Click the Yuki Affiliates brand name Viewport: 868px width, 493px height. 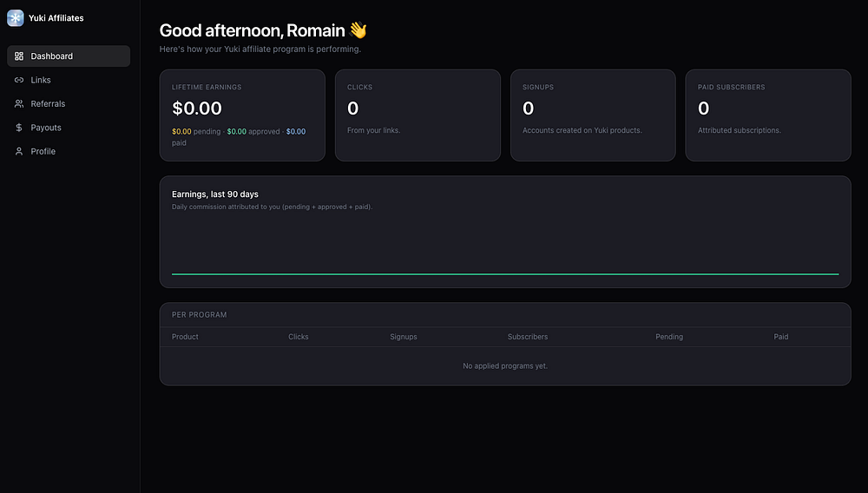(x=56, y=18)
